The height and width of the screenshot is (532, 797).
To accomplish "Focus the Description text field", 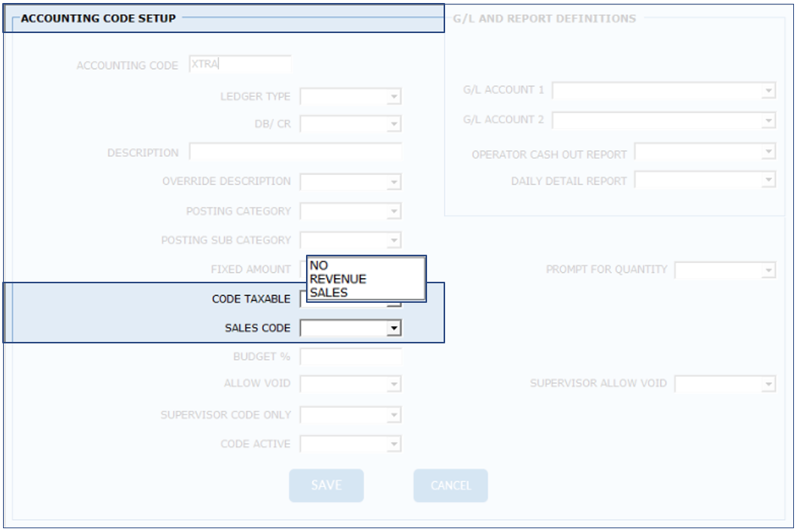I will (x=295, y=153).
